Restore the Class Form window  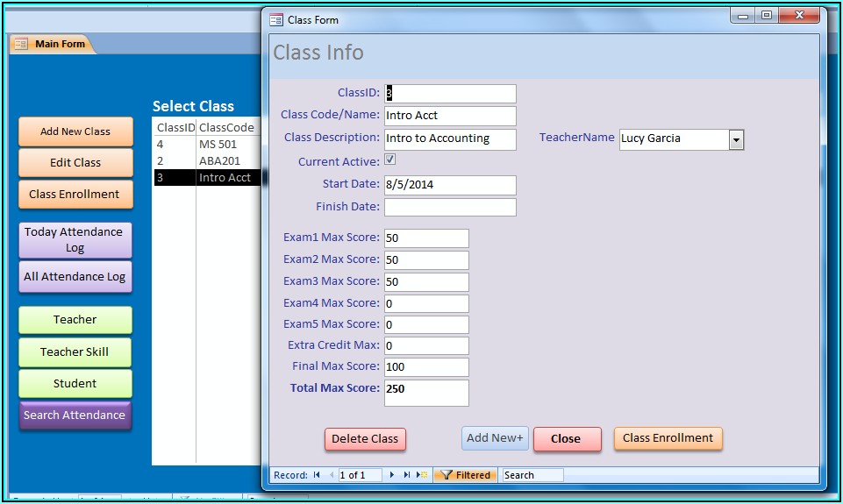767,16
